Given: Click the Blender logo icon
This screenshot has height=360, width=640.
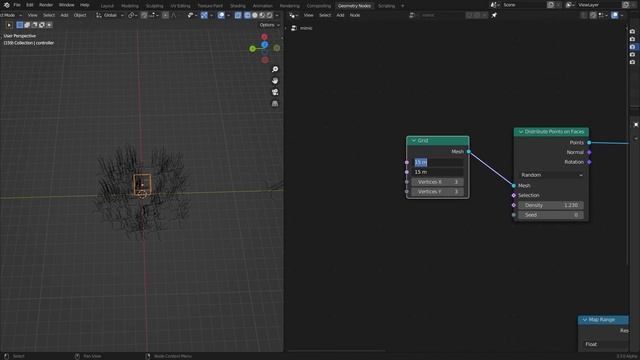Looking at the screenshot, I should 7,5.
